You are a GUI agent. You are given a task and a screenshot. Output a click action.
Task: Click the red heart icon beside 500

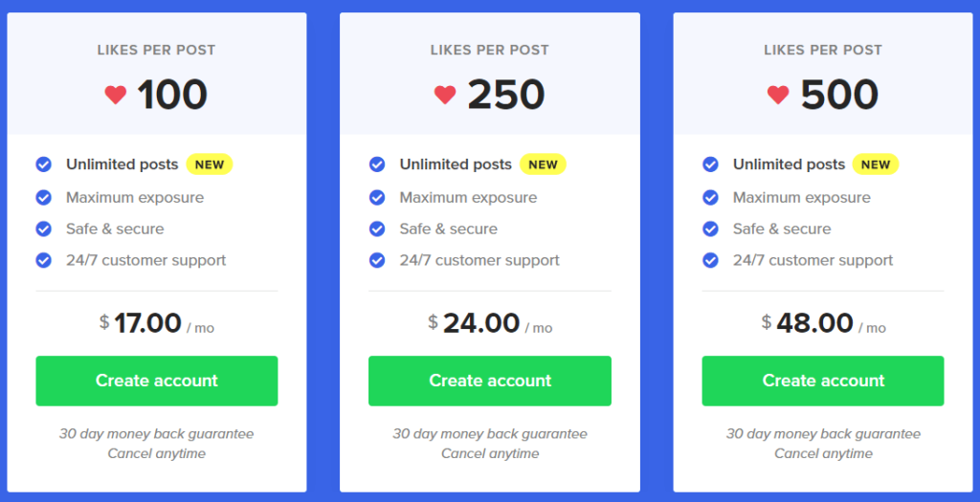click(778, 95)
